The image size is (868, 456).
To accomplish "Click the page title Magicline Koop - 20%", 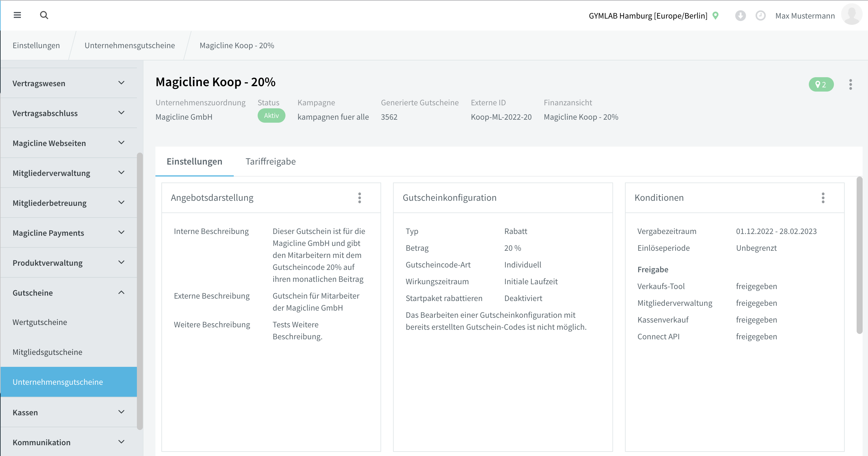I will (215, 82).
